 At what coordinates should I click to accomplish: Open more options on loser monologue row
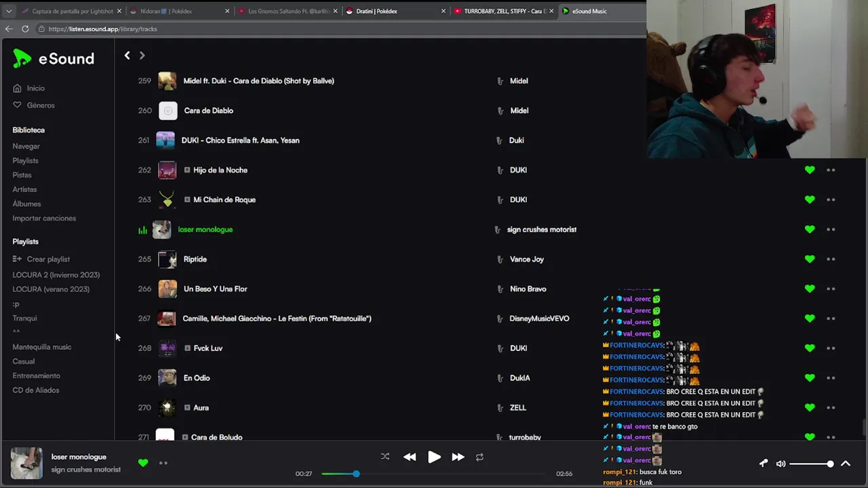coord(831,229)
